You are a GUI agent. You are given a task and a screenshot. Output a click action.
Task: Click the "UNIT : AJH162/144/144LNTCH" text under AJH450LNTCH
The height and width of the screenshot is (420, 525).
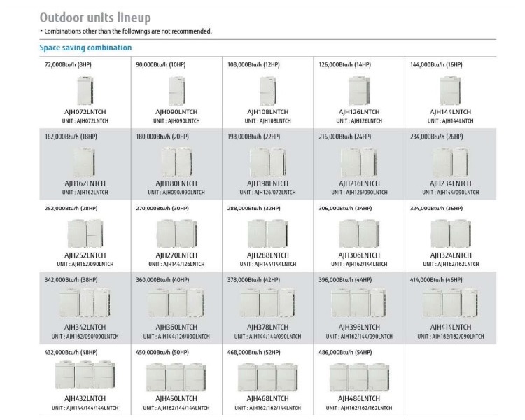pos(176,408)
